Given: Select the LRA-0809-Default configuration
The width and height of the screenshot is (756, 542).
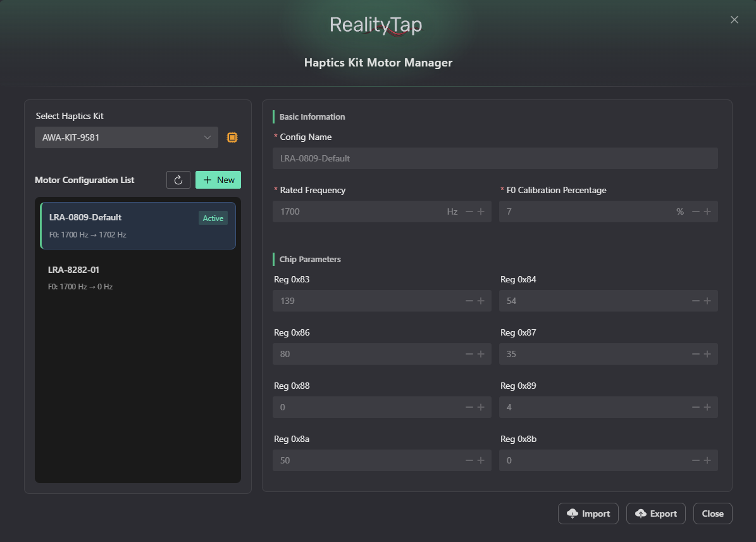Looking at the screenshot, I should (x=138, y=225).
